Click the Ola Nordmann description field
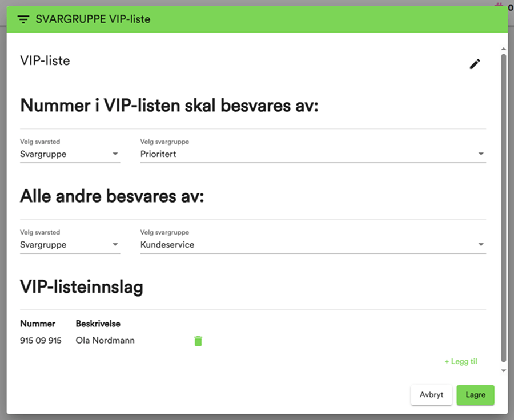The height and width of the screenshot is (420, 514). pyautogui.click(x=105, y=340)
